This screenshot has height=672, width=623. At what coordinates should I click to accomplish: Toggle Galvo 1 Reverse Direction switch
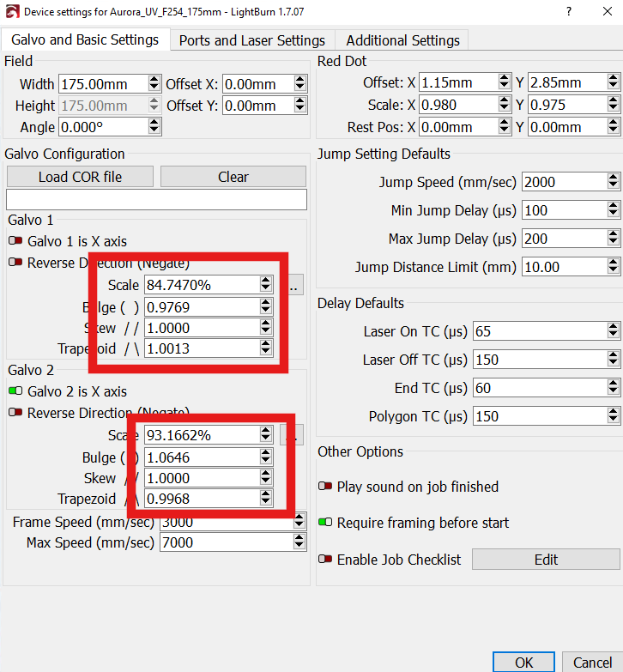15,262
